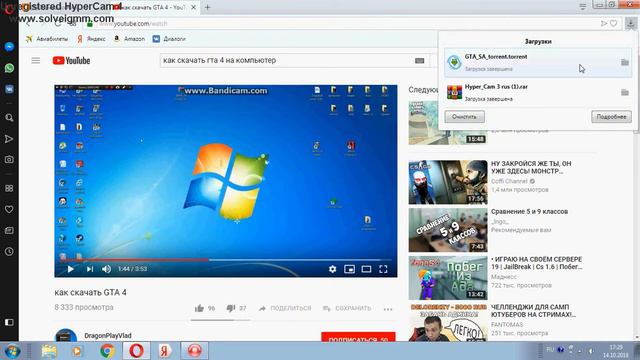Image resolution: width=640 pixels, height=360 pixels.
Task: Open Opera tab menu icon
Action: (x=582, y=7)
